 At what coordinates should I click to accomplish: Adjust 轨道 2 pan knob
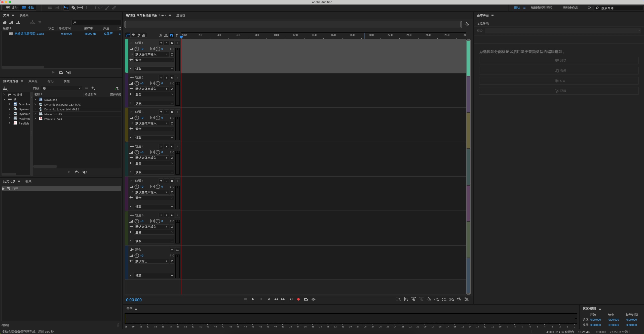click(x=158, y=83)
